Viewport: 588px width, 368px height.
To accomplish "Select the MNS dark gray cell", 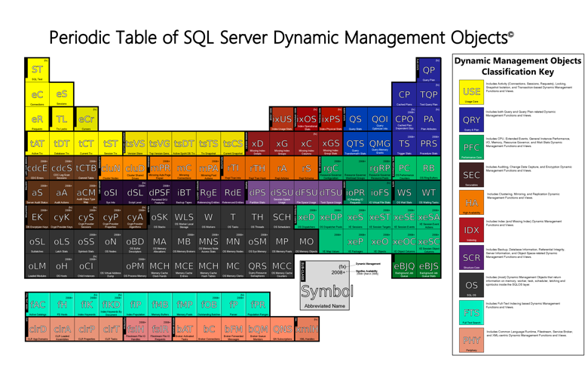I will point(209,241).
